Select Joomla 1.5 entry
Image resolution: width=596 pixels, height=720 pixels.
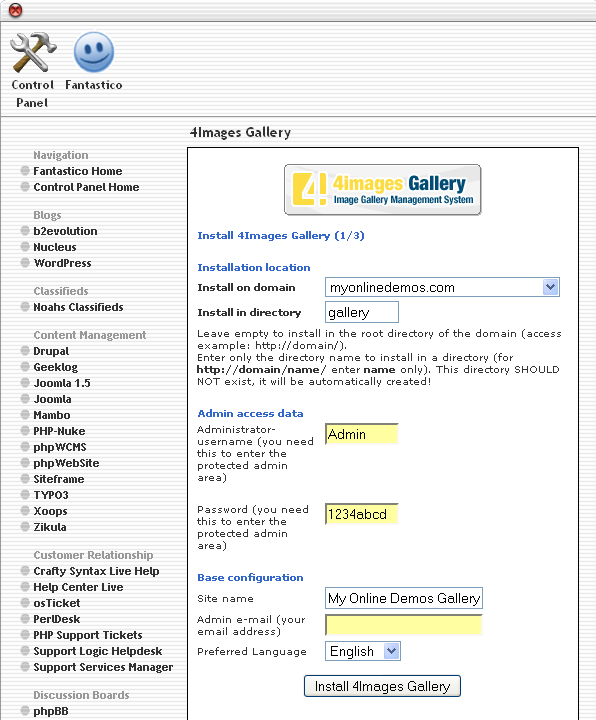coord(62,383)
